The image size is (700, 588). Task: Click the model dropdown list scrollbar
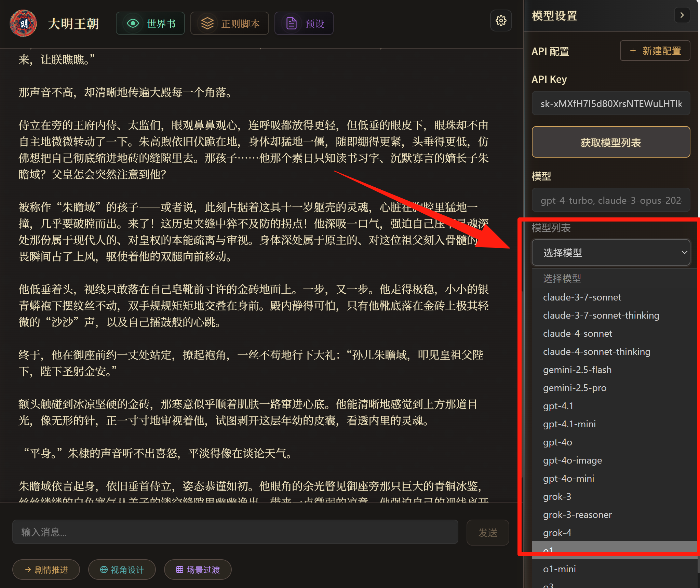[x=698, y=564]
